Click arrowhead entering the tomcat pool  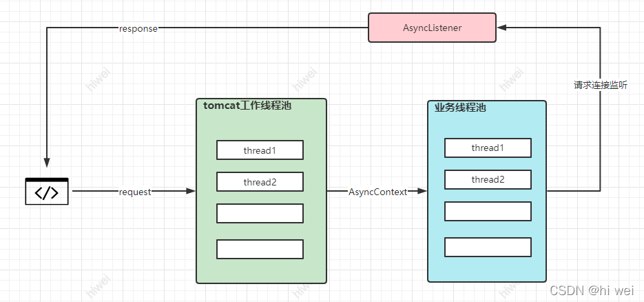[x=191, y=192]
